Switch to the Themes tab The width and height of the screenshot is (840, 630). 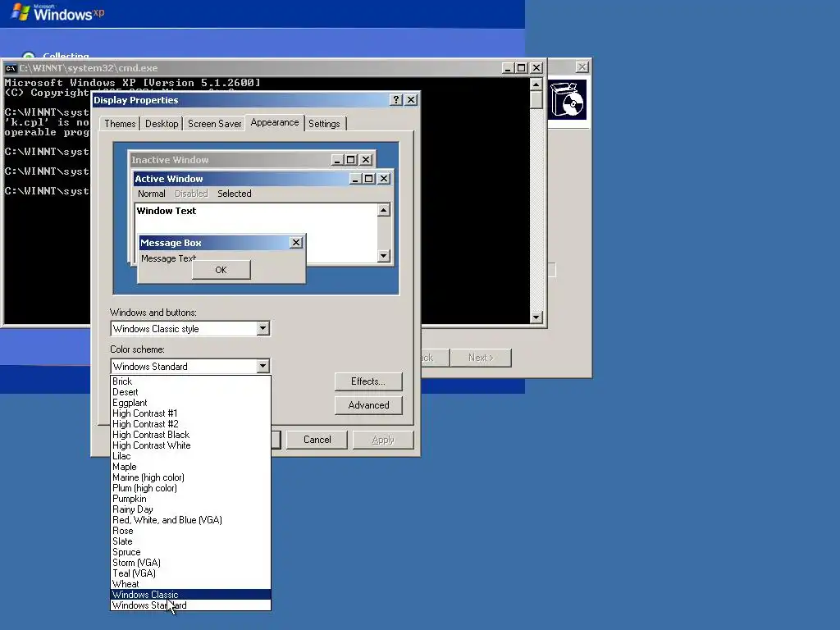point(120,124)
